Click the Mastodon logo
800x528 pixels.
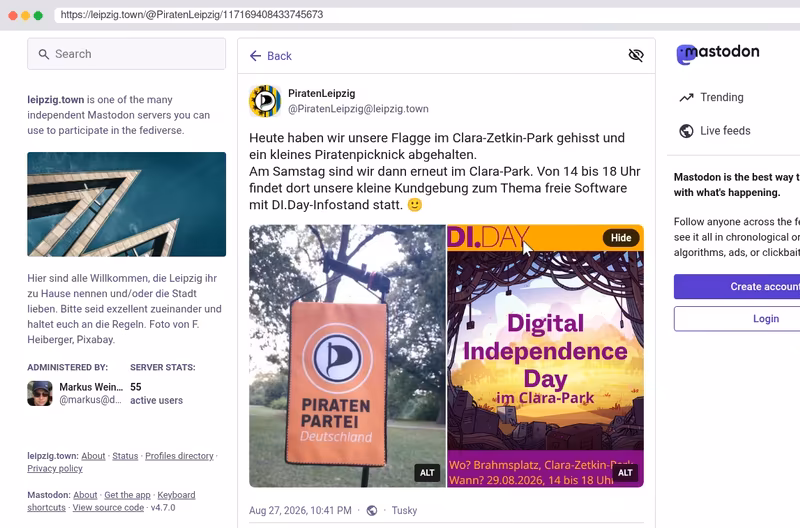coord(717,54)
